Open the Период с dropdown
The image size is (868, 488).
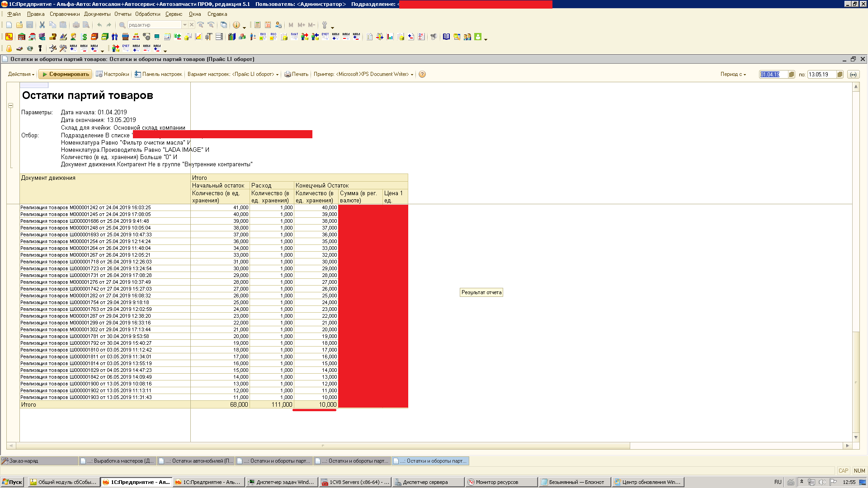[733, 74]
